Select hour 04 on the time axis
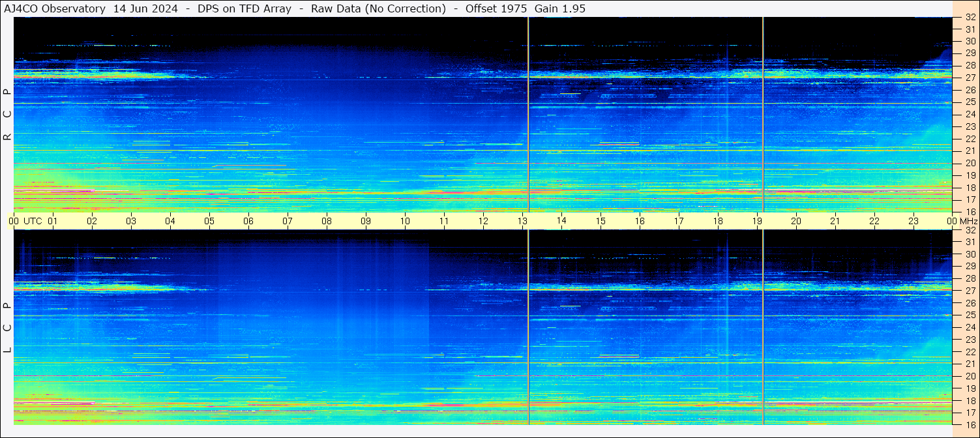 (x=170, y=221)
